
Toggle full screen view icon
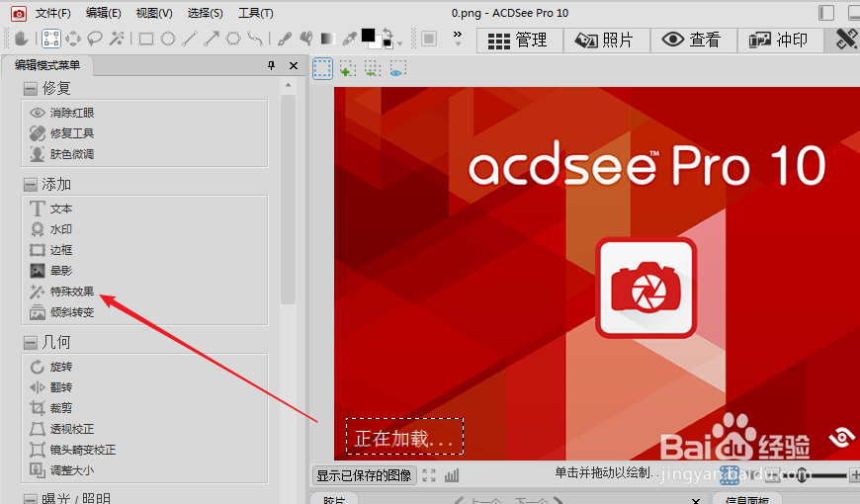pyautogui.click(x=429, y=475)
